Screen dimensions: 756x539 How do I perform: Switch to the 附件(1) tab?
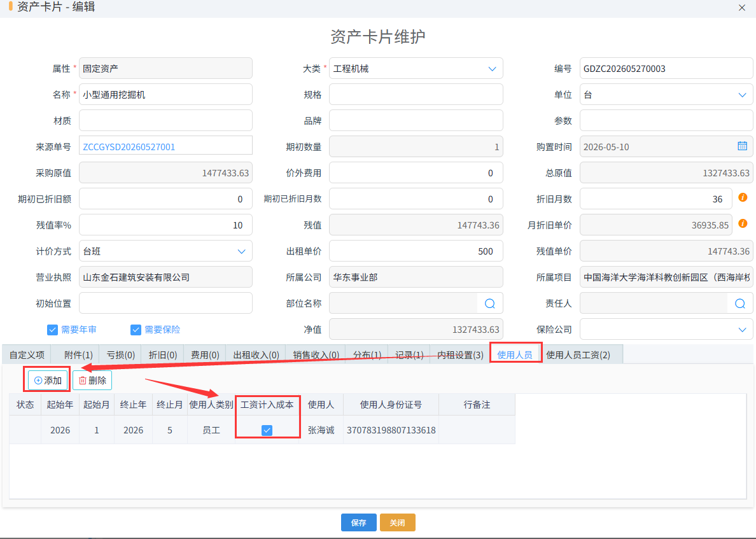[78, 355]
